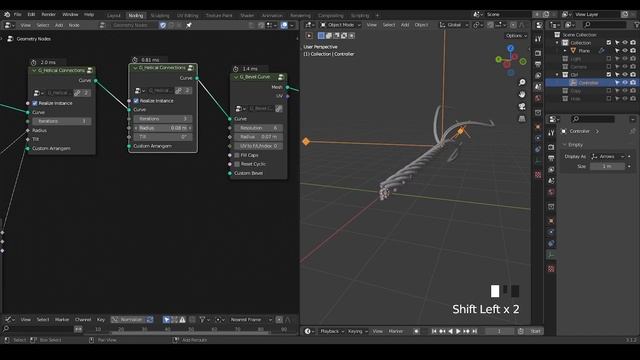Click Radius field on selected helical node

tap(162, 128)
